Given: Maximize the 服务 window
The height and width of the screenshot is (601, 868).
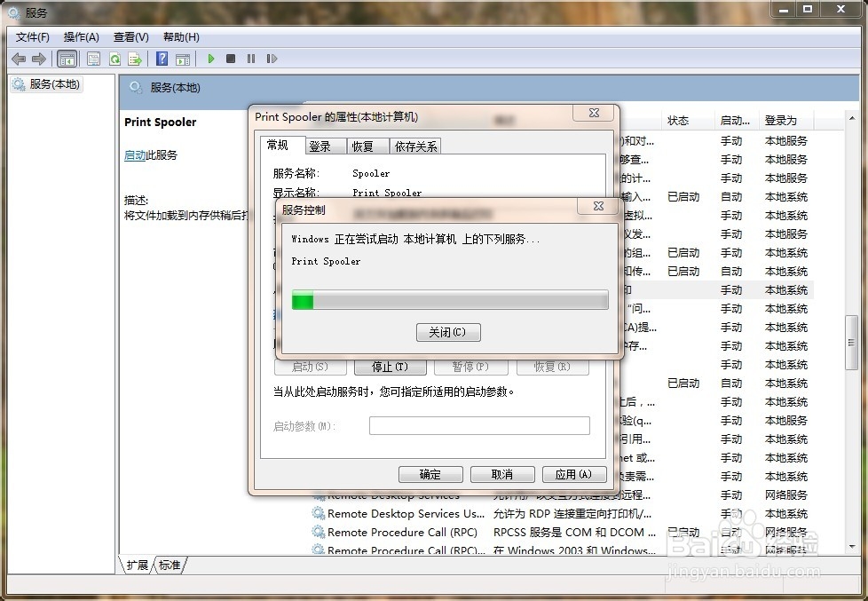Looking at the screenshot, I should point(808,10).
